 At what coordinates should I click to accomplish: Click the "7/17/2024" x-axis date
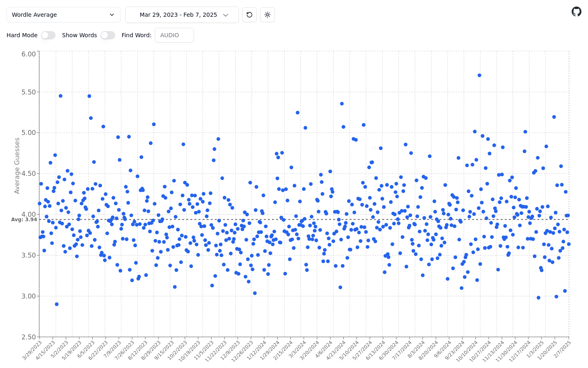point(403,351)
